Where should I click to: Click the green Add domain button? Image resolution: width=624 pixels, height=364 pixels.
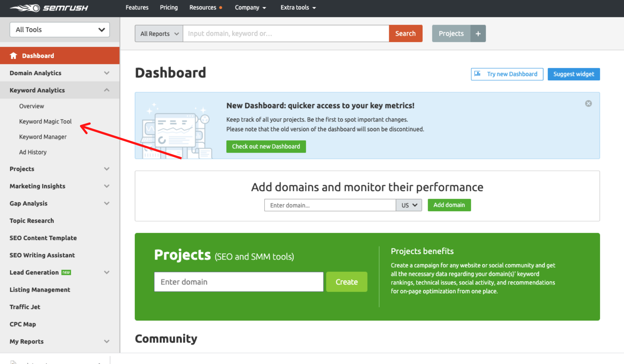point(449,205)
